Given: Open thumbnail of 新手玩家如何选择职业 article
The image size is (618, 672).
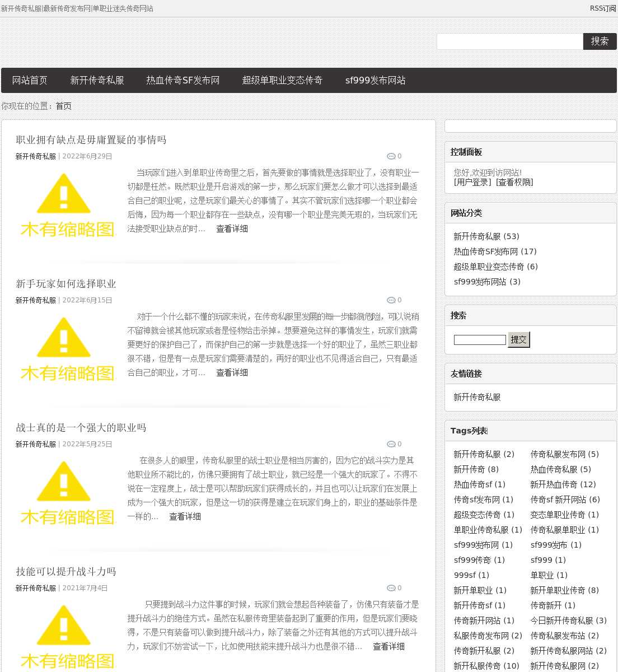Looking at the screenshot, I should [67, 349].
